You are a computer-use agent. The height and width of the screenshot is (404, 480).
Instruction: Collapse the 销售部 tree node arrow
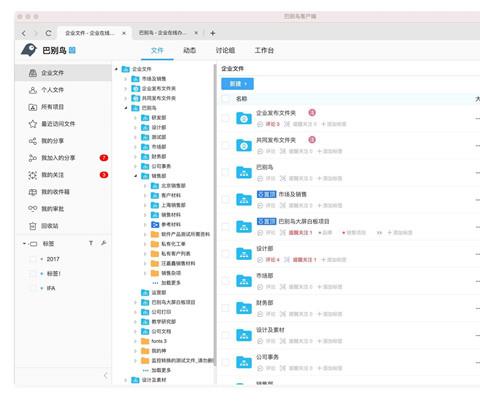pyautogui.click(x=135, y=176)
